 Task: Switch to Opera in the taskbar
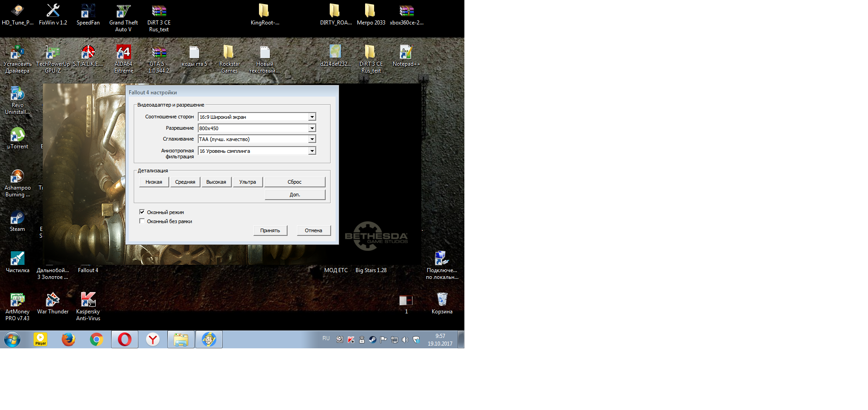click(x=125, y=339)
